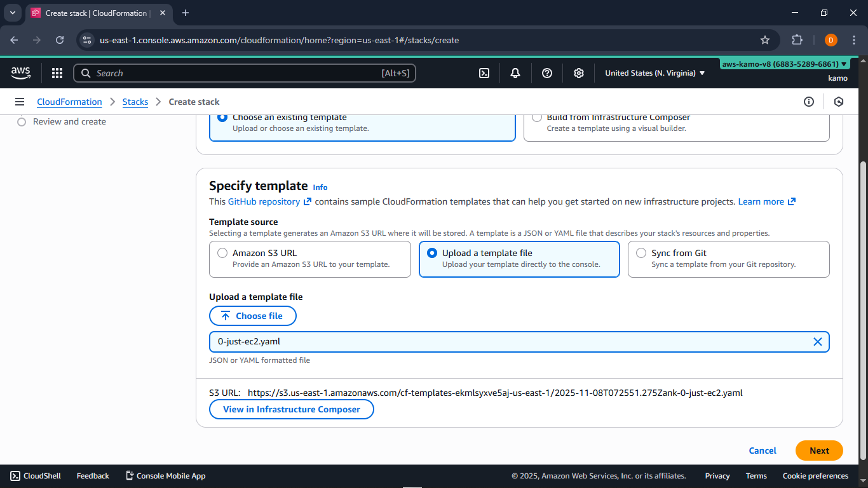Screen dimensions: 868x488
Task: Open the GitHub repository link
Action: point(265,201)
